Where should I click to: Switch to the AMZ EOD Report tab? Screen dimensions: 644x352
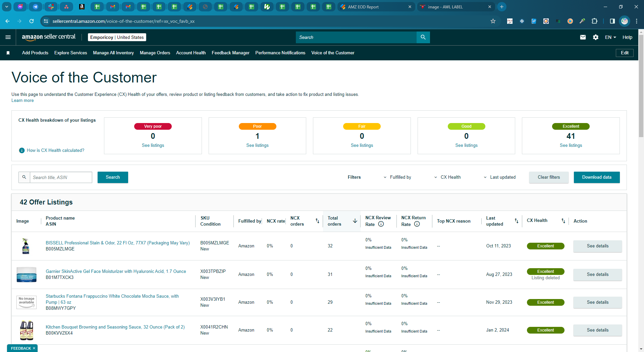(376, 7)
